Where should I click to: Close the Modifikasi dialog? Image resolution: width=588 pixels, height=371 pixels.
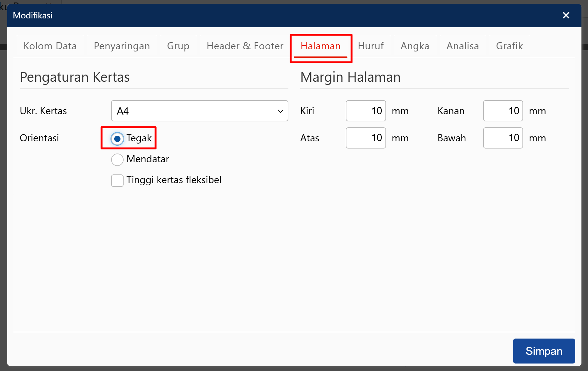(566, 15)
